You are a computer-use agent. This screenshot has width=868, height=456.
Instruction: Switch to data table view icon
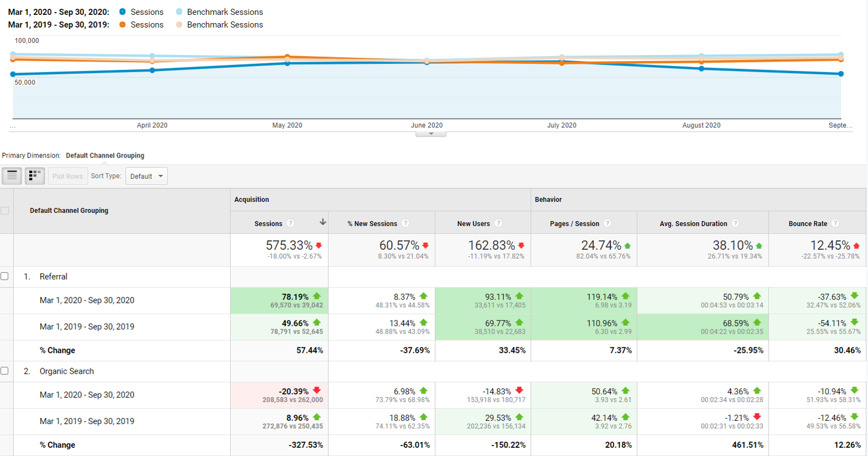[x=12, y=176]
